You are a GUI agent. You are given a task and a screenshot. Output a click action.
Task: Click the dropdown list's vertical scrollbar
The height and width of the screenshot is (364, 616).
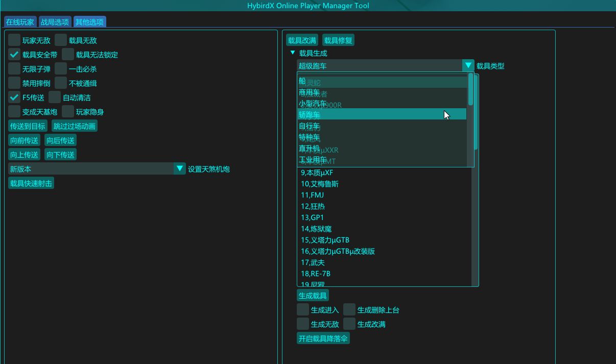tap(470, 89)
